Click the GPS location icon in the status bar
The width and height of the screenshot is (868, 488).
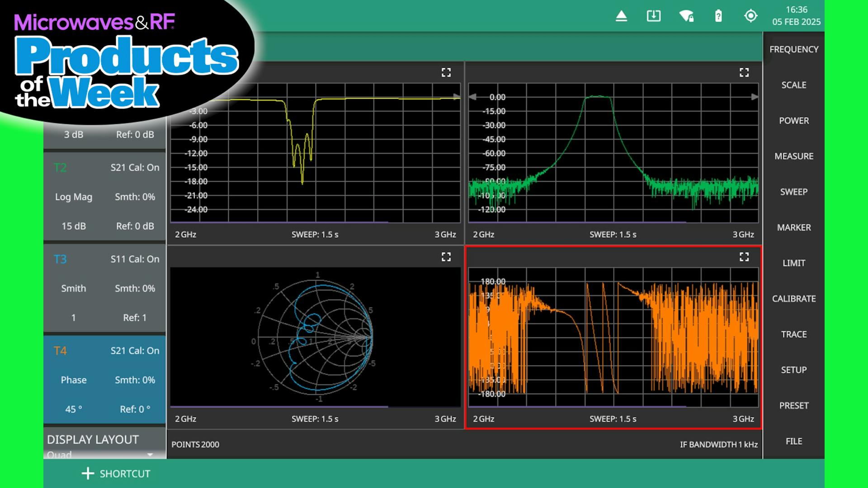[750, 16]
